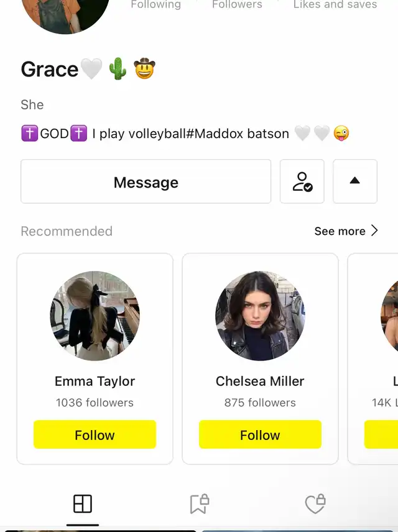
Task: Open the locked liked hearts tab
Action: (x=315, y=504)
